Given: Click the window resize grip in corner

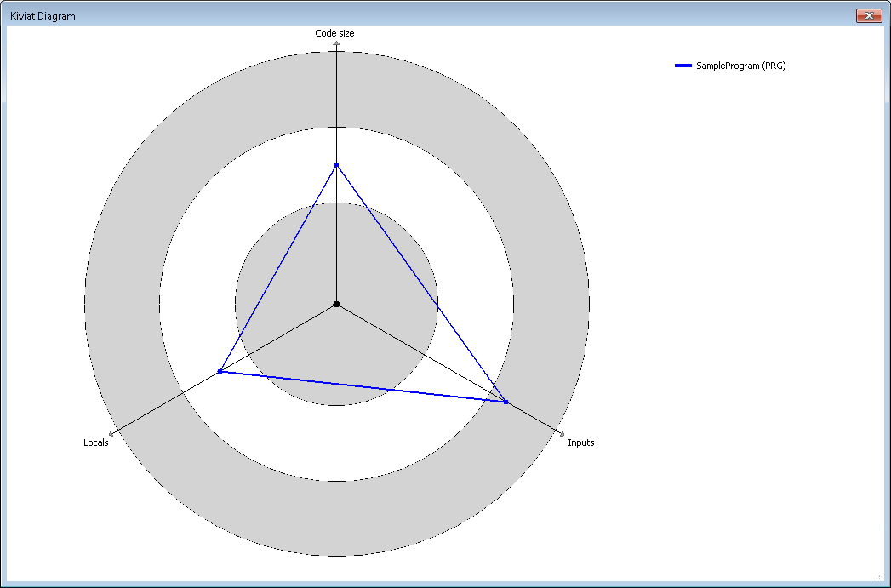Looking at the screenshot, I should pos(879,577).
